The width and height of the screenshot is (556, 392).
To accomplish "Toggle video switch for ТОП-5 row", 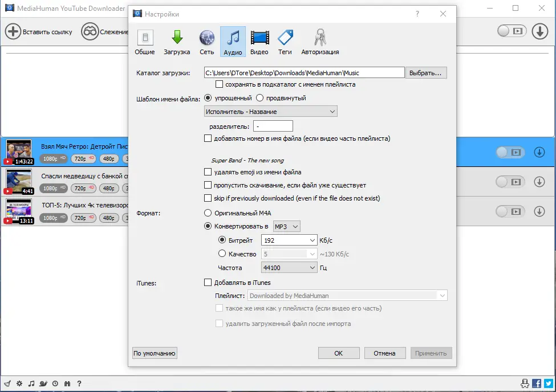I will pyautogui.click(x=510, y=211).
